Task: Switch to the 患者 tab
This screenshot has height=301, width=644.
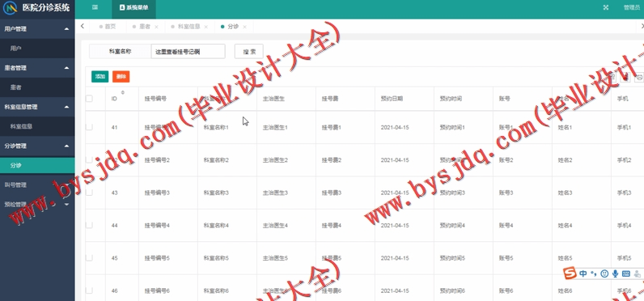Action: [x=145, y=27]
